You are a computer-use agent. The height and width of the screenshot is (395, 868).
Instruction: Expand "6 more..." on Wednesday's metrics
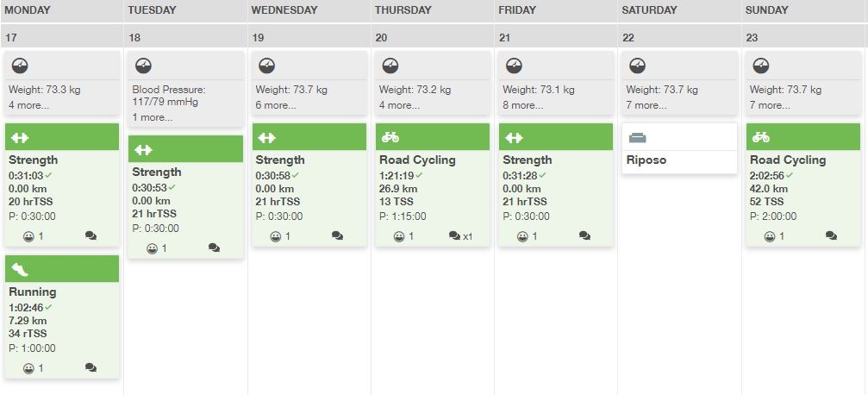point(277,105)
